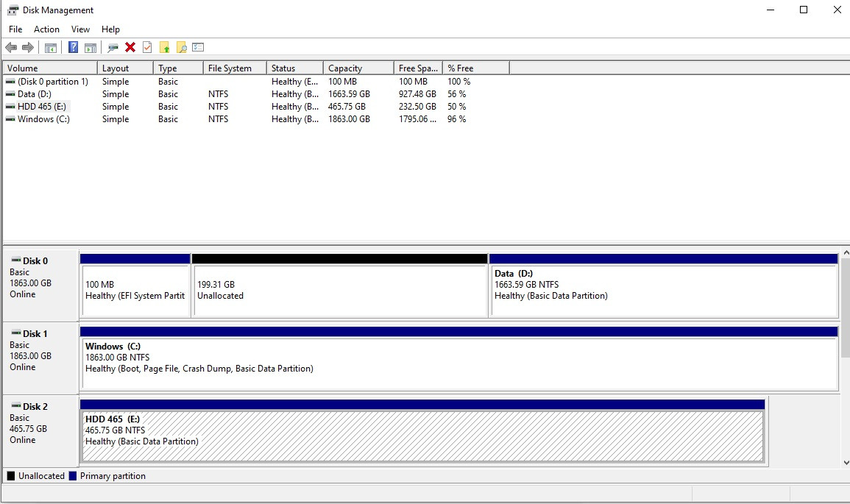Click the red X Delete icon
This screenshot has height=504, width=850.
(x=130, y=47)
